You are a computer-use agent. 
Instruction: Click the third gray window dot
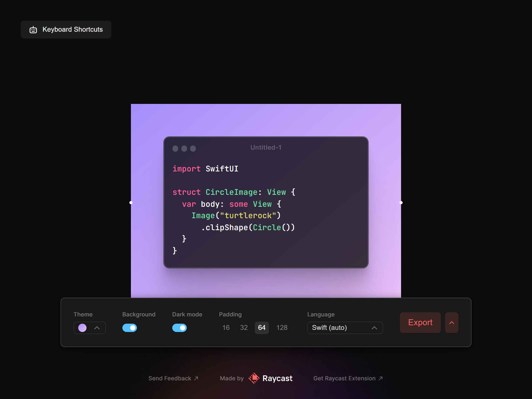[x=193, y=149]
